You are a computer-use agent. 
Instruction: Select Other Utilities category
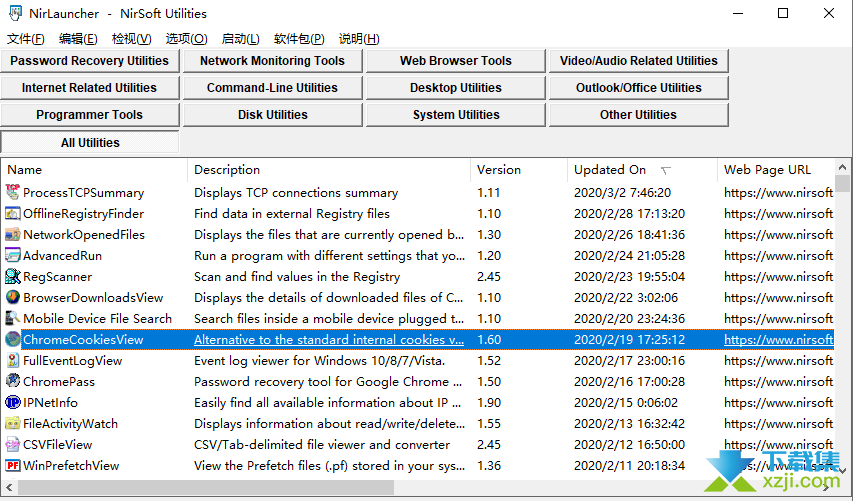pos(639,115)
